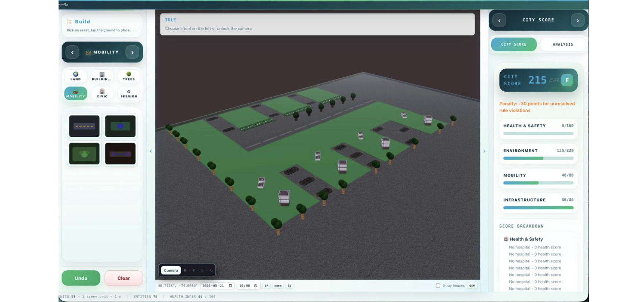This screenshot has height=302, width=644.
Task: Click the Health & Safety score card
Action: (538, 129)
